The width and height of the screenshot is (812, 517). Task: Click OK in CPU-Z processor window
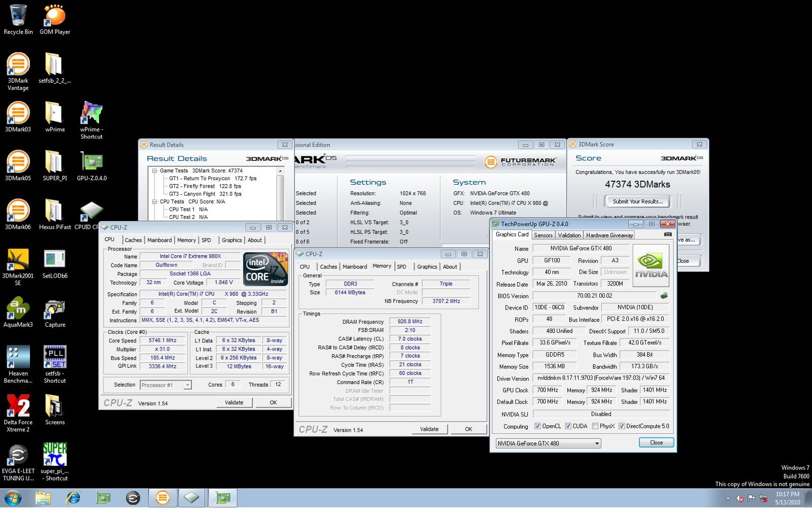[273, 402]
